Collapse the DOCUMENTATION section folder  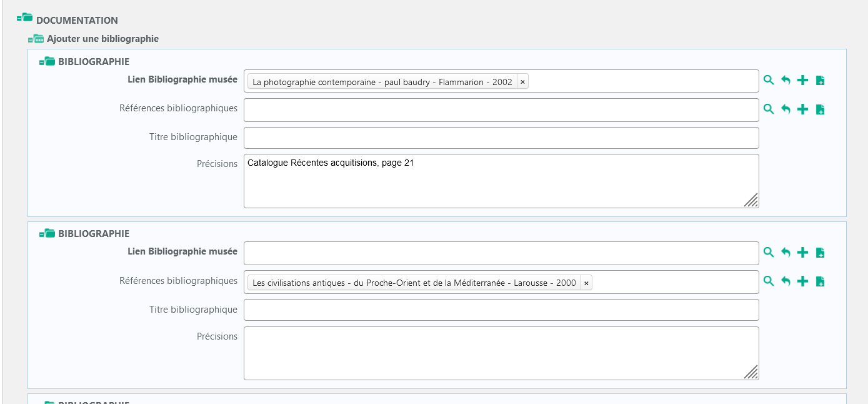(25, 19)
